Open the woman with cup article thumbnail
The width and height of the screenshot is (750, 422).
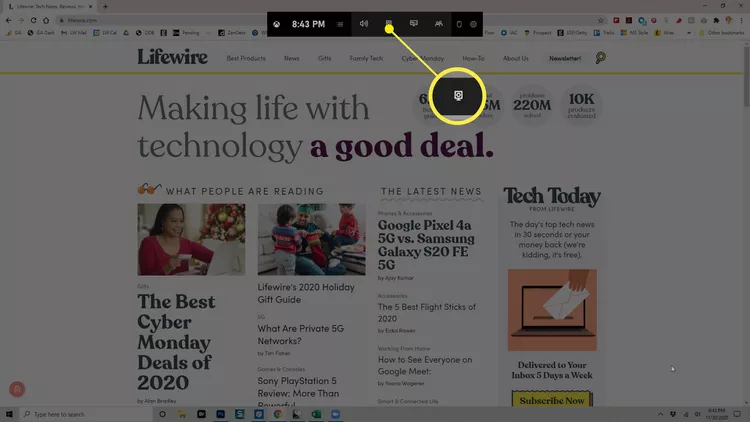(191, 239)
